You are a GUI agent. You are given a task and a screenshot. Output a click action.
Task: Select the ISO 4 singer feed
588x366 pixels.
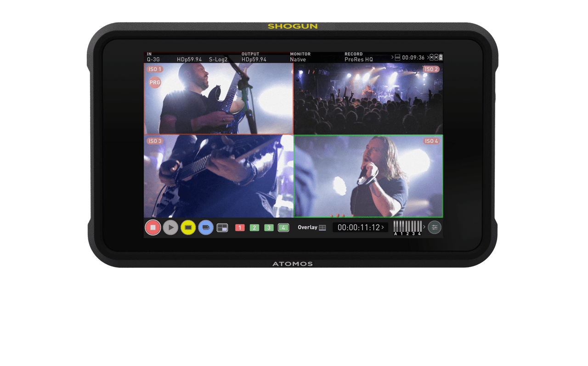368,176
